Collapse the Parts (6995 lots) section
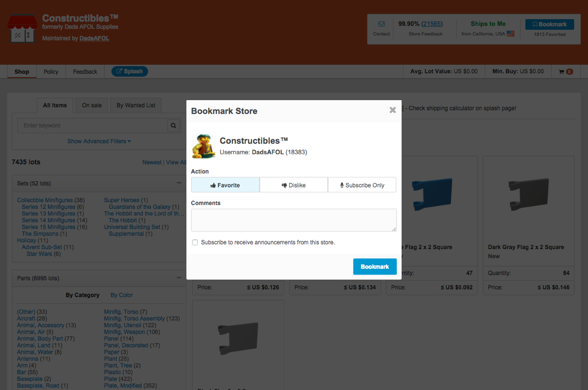The image size is (588, 390). 179,278
